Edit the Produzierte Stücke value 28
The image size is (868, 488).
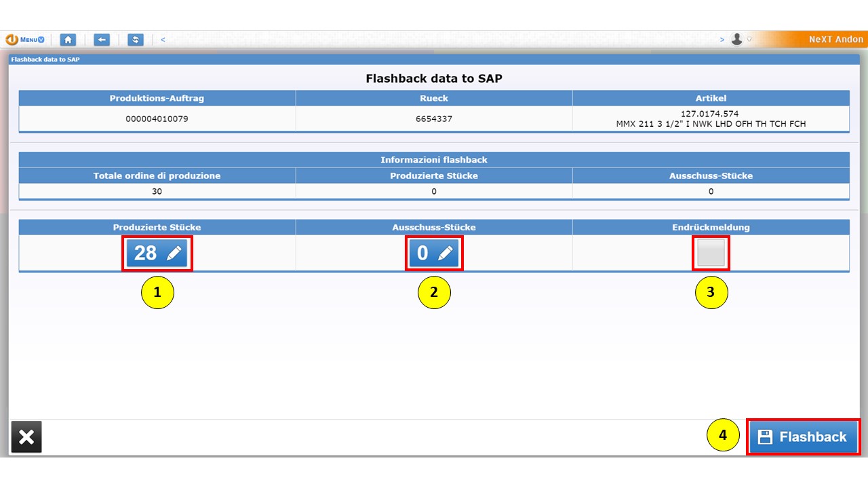click(157, 253)
